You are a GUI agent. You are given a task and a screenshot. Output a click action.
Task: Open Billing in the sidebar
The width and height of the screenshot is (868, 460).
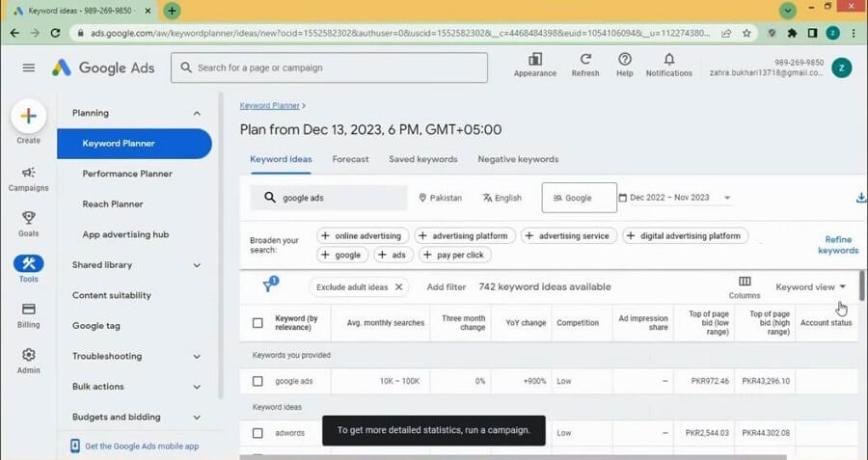point(28,315)
